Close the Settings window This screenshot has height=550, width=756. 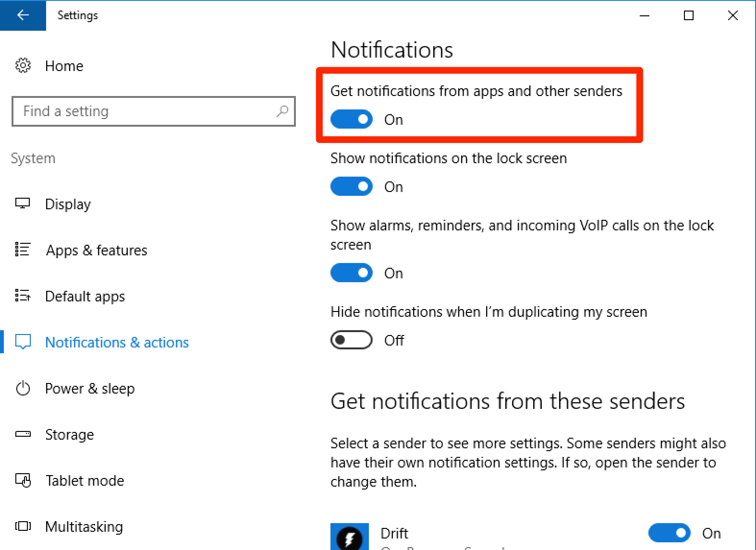pos(733,15)
